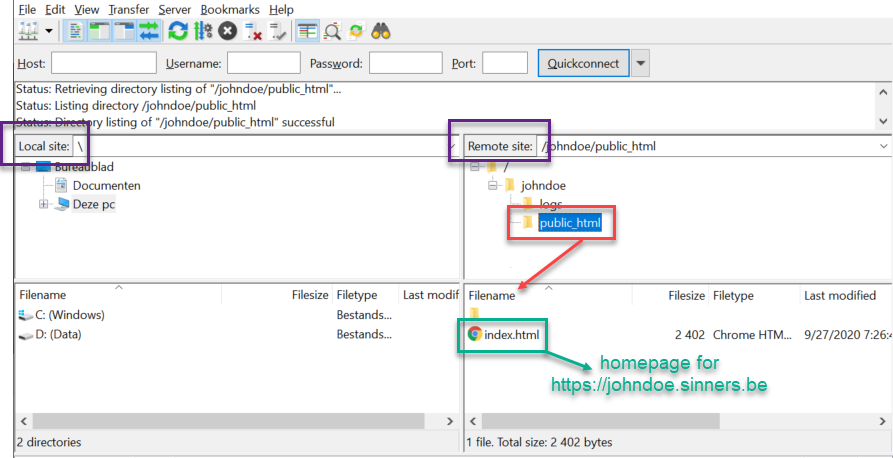
Task: Toggle processing of the transfer queue
Action: tap(203, 30)
